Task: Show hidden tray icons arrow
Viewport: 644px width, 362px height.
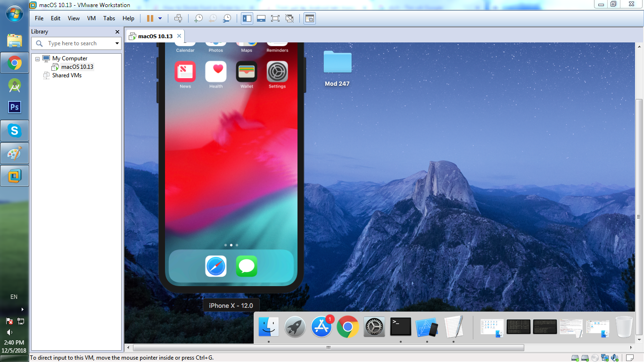Action: coord(22,310)
